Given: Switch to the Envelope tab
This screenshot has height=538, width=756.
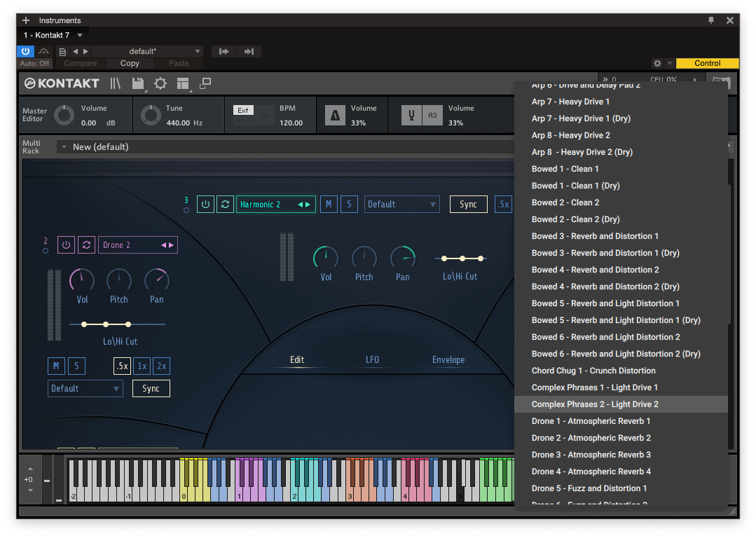Looking at the screenshot, I should tap(448, 359).
